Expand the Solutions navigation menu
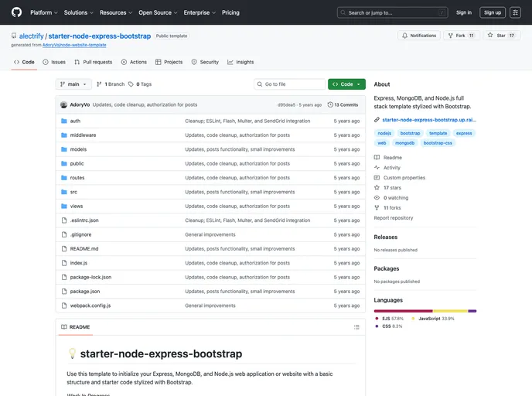 78,12
